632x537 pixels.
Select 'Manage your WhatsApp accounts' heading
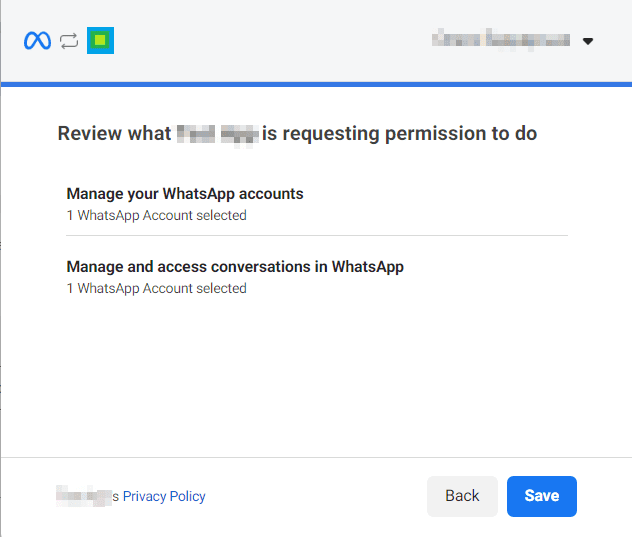click(x=185, y=194)
